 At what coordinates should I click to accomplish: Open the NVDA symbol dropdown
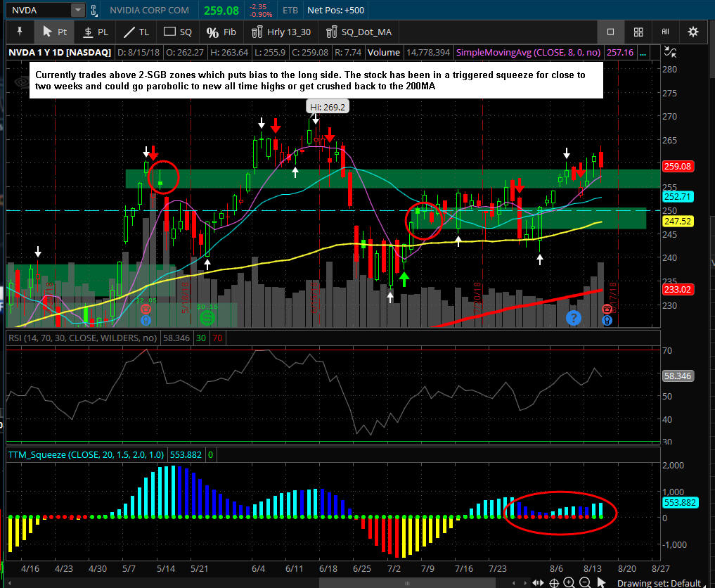pos(76,11)
